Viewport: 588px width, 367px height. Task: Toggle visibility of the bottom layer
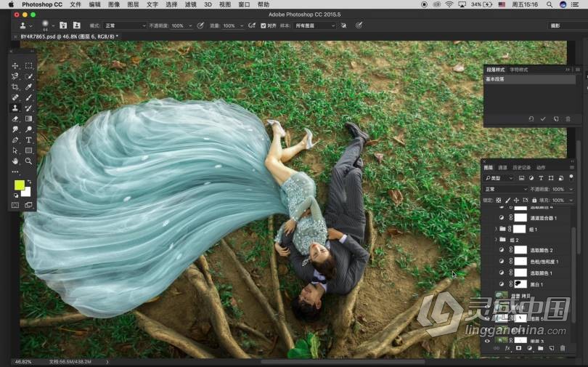coord(487,341)
